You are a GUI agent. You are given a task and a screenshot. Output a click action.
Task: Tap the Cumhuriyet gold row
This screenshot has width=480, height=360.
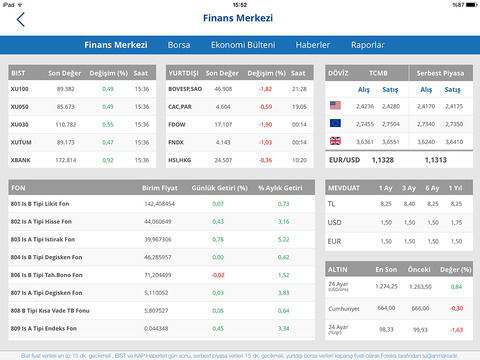399,308
